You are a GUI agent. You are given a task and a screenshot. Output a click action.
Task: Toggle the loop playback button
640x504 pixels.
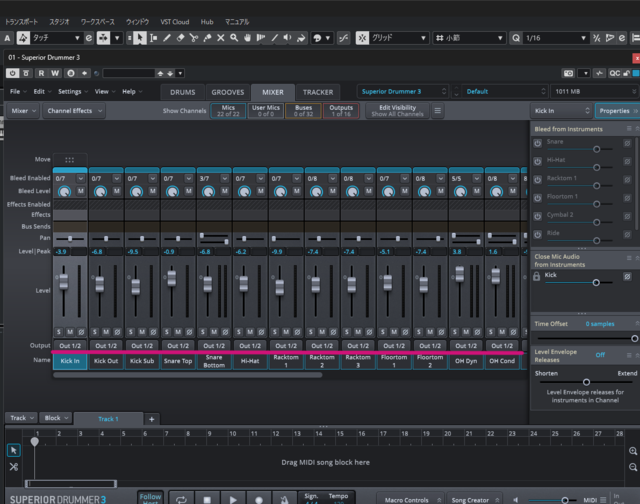[182, 497]
